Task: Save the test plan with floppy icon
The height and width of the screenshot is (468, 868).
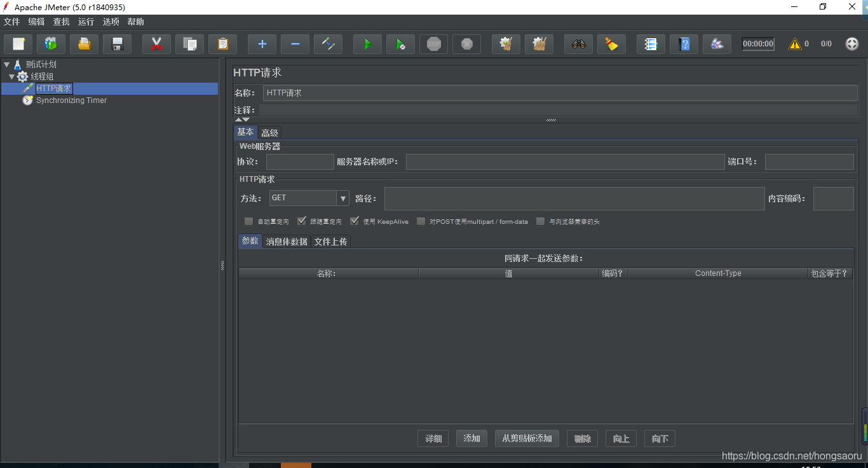Action: pos(118,44)
